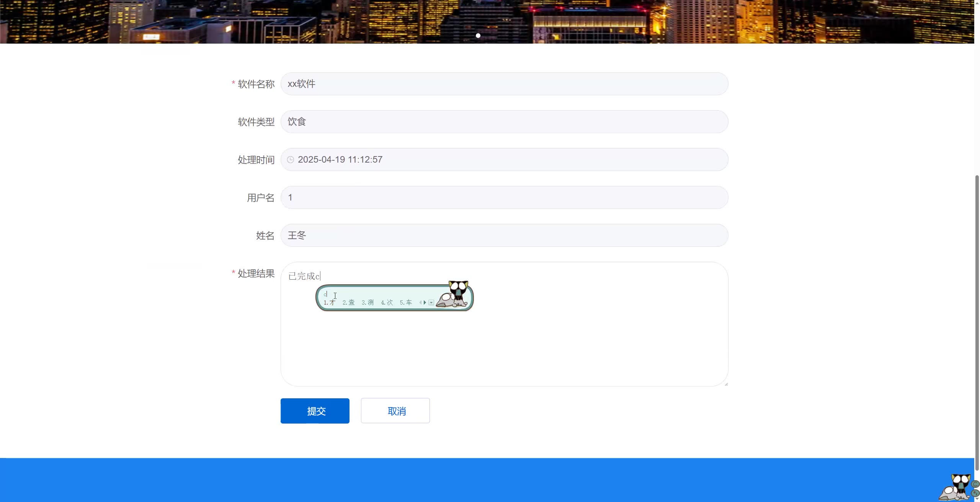980x502 pixels.
Task: Click the clock icon in 处理时间 field
Action: click(x=291, y=160)
